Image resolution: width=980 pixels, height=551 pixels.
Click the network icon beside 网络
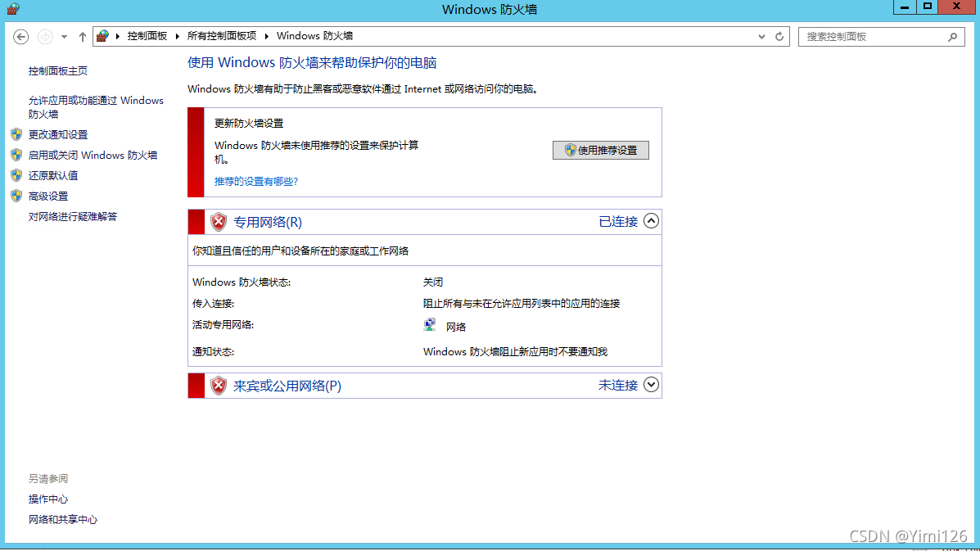point(430,325)
